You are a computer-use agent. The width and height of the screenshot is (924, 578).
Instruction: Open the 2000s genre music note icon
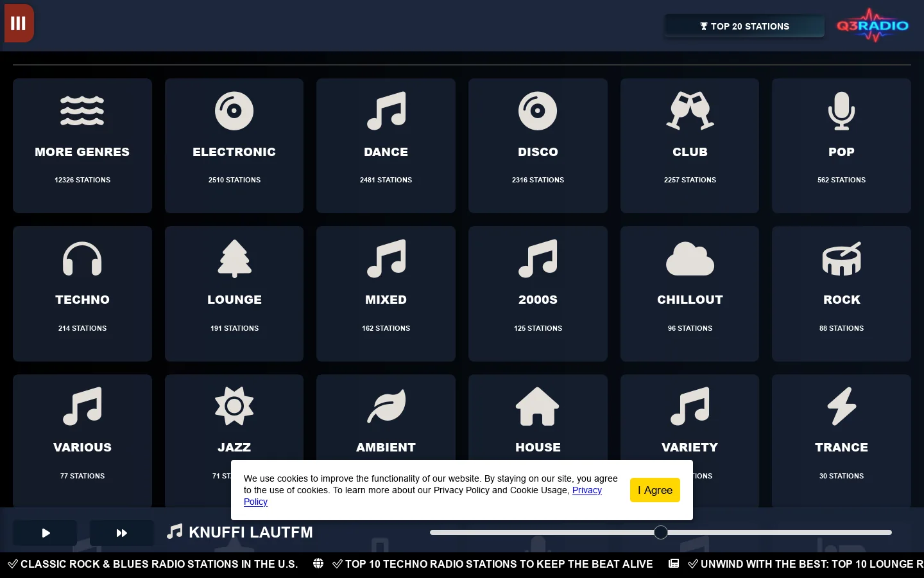click(x=538, y=259)
